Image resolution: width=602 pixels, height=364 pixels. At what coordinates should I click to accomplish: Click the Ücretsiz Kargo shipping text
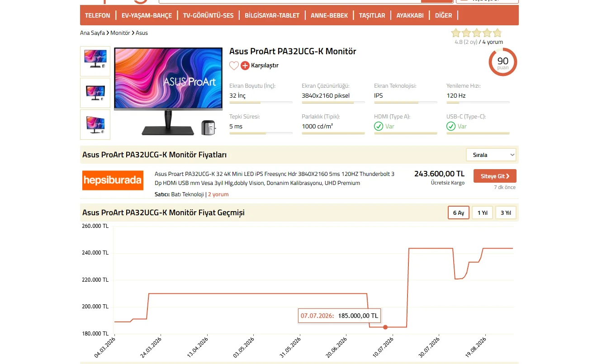[x=448, y=183]
